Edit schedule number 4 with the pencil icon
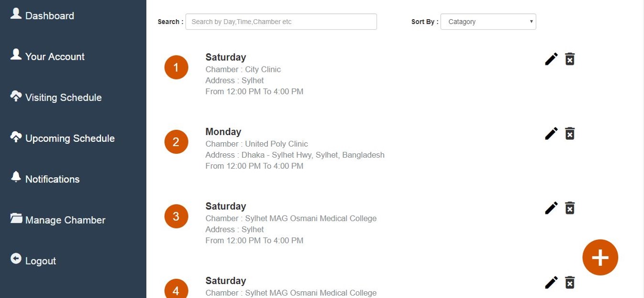 click(551, 283)
